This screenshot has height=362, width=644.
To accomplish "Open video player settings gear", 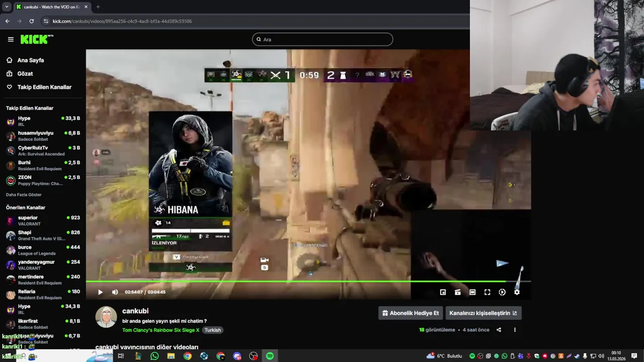I will click(517, 292).
